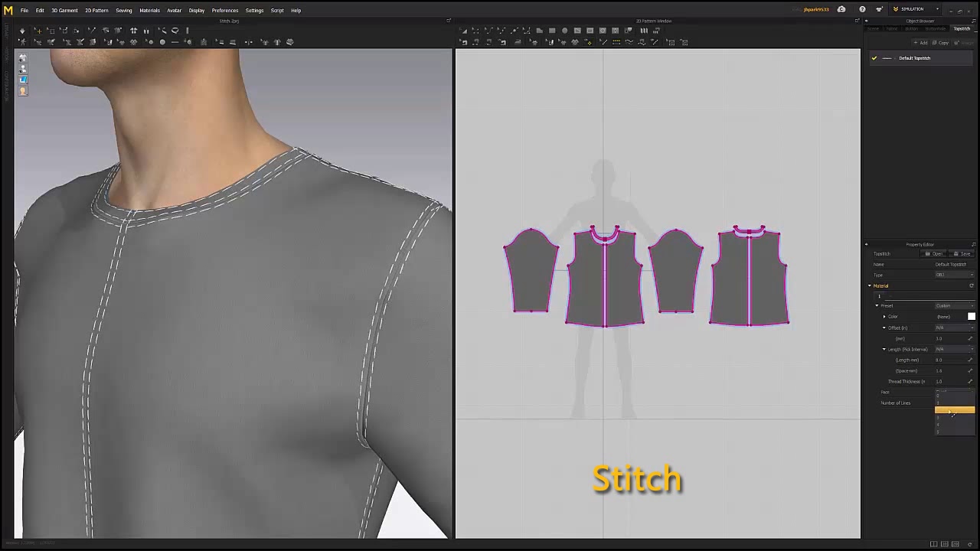Viewport: 980px width, 551px height.
Task: Collapse the Material section
Action: coord(870,286)
